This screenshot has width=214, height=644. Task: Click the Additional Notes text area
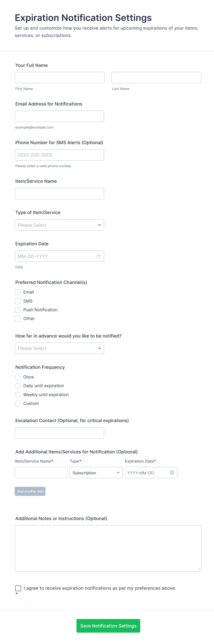pos(108,548)
